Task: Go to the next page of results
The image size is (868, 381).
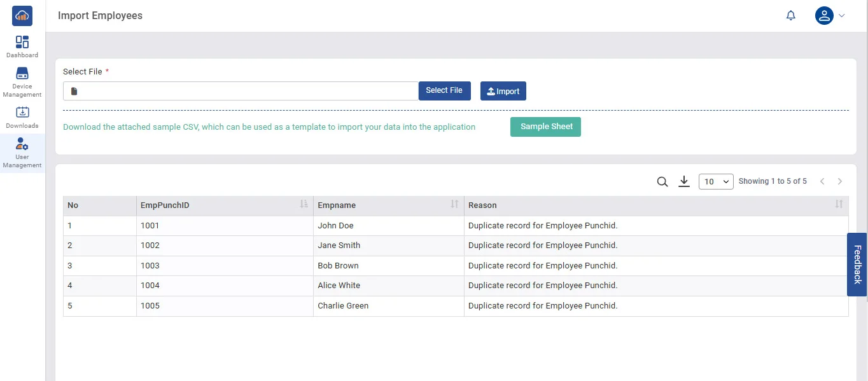Action: click(840, 182)
